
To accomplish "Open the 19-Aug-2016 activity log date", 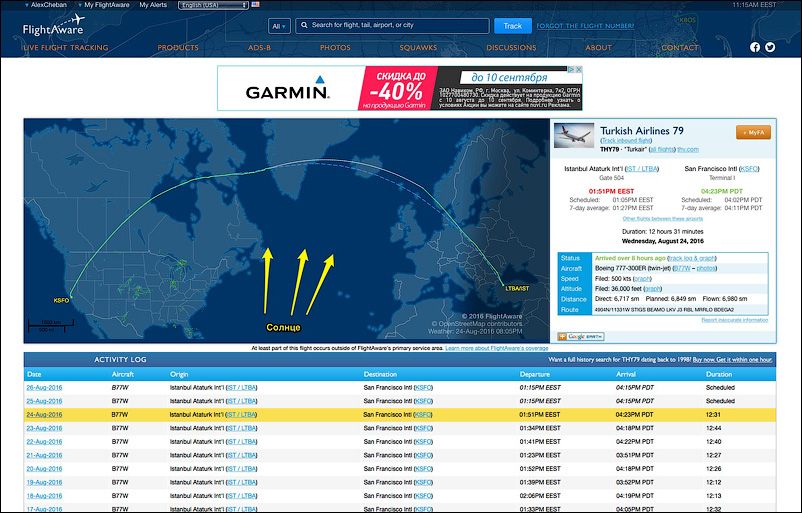I will [44, 482].
